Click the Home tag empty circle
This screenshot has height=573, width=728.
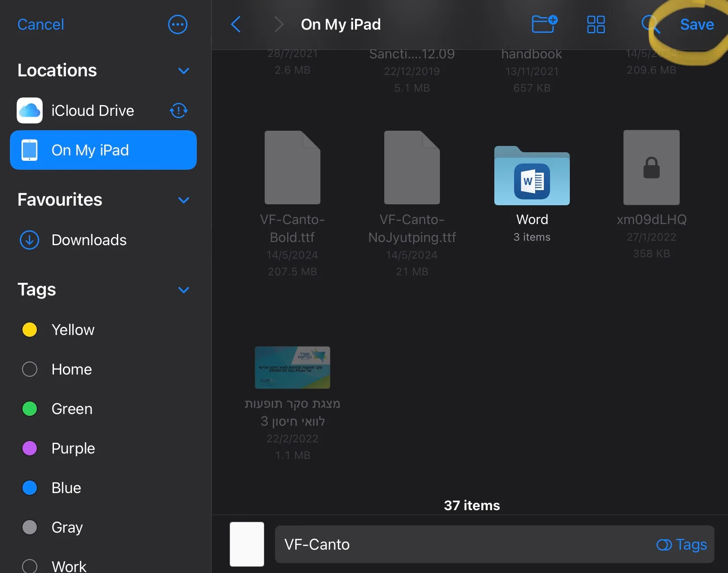click(x=30, y=369)
